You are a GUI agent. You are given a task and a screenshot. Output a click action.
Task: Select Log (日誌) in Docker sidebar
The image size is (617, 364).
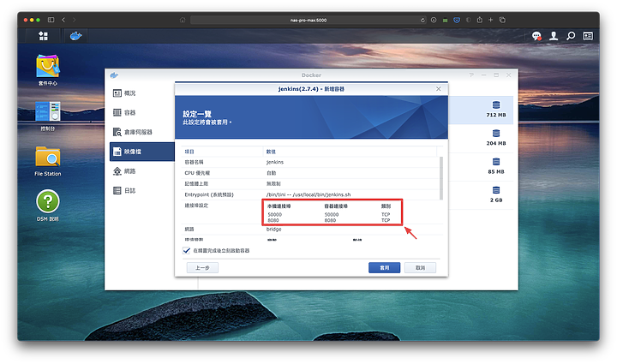pos(141,191)
